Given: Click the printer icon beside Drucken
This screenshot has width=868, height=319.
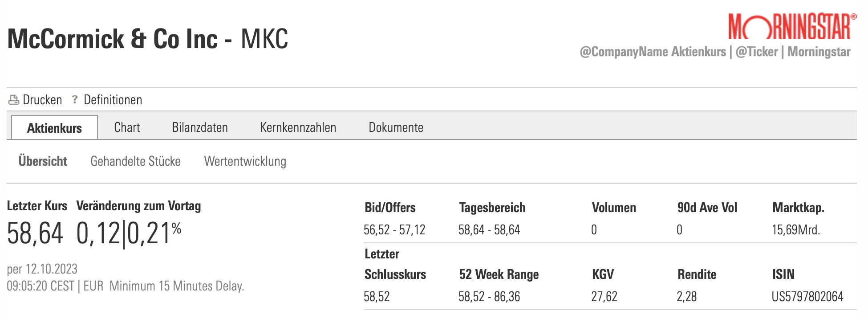Looking at the screenshot, I should tap(13, 100).
